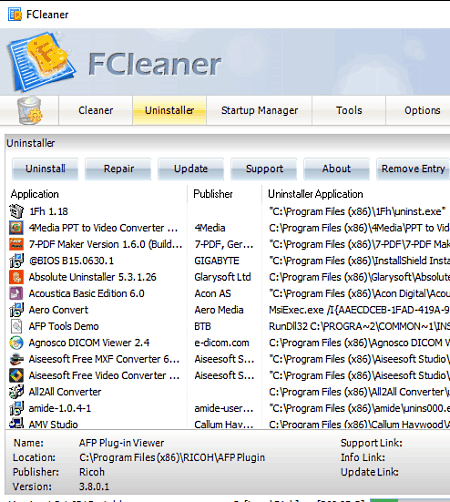Screen dimensions: 450x502
Task: Click the Acoustica Basic Edition icon
Action: [16, 293]
